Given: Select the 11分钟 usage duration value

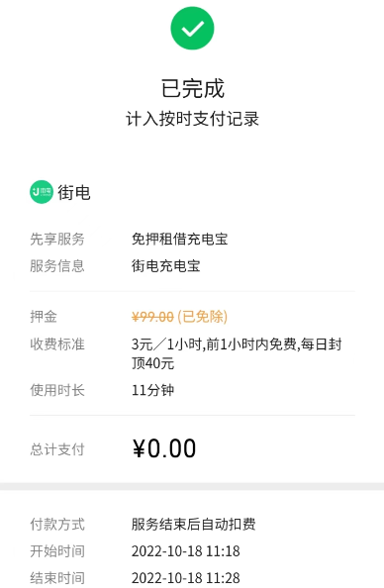Looking at the screenshot, I should coord(152,390).
